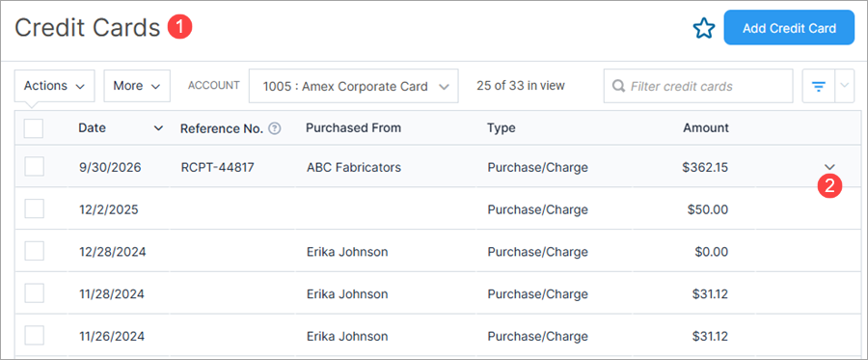Click the Type column header
The image size is (868, 360).
tap(501, 128)
